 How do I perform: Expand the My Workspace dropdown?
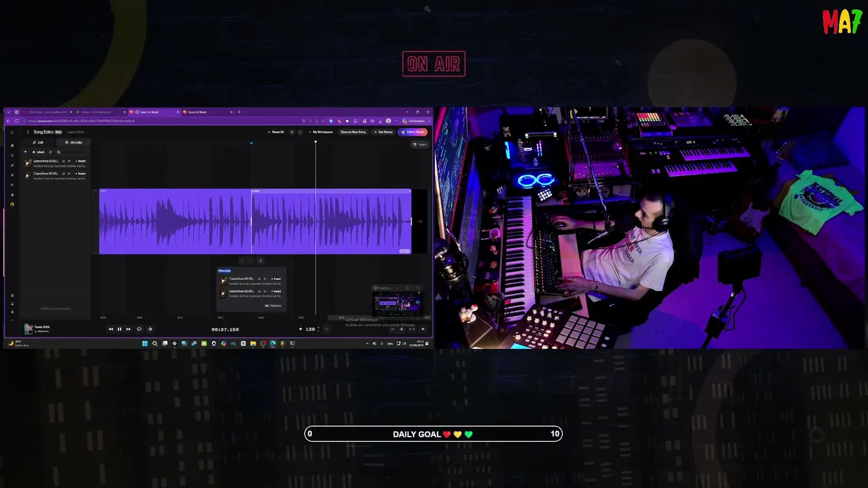click(321, 132)
